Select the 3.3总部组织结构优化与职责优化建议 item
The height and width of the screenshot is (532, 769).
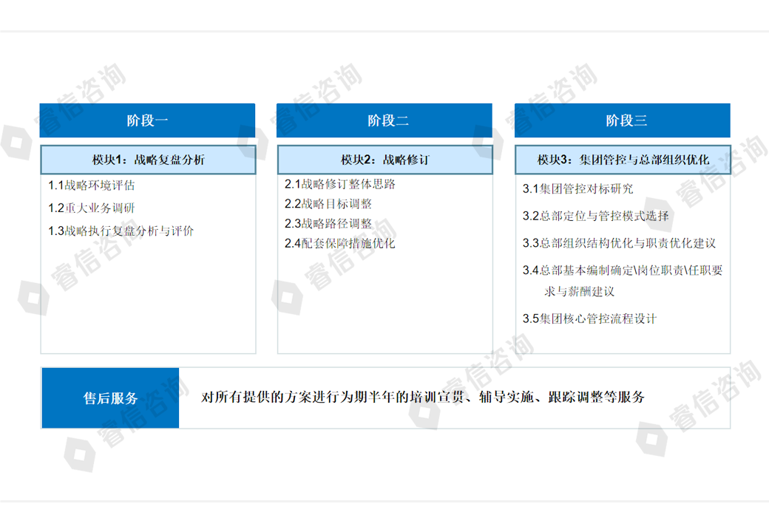tap(619, 243)
